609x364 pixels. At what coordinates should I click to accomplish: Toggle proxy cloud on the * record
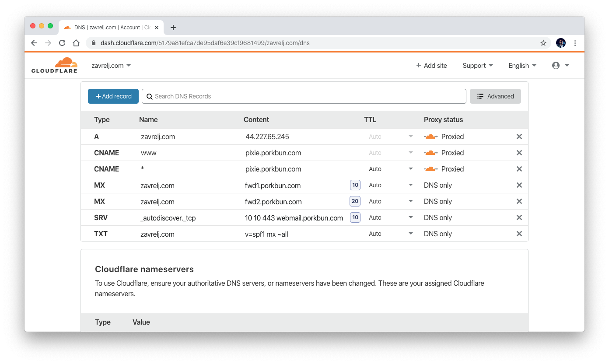(x=431, y=169)
